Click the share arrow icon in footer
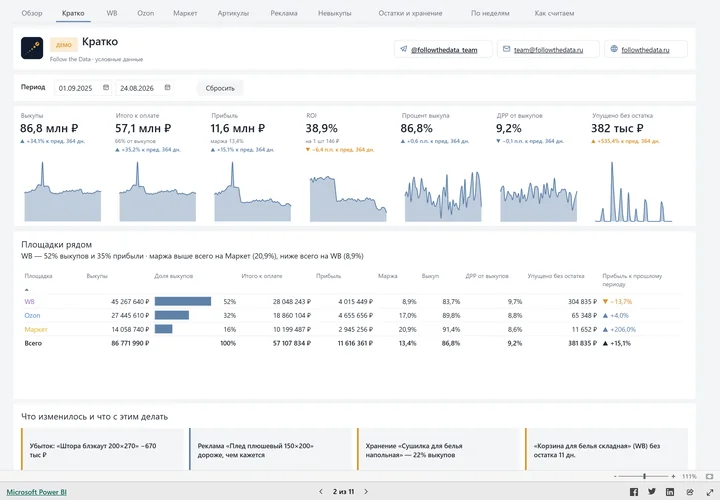The width and height of the screenshot is (720, 500). point(690,492)
